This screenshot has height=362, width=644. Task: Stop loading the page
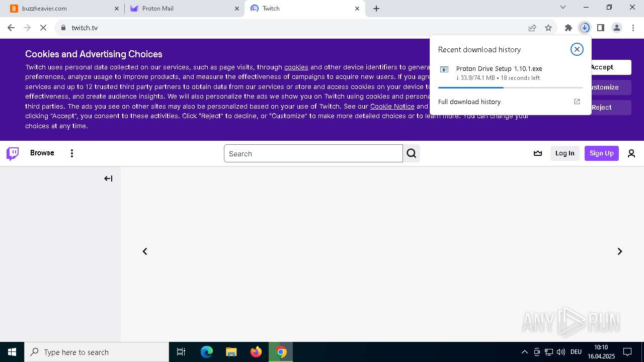43,28
